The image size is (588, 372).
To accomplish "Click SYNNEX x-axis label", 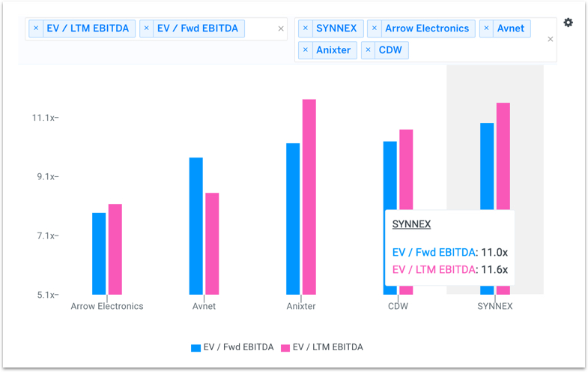I will click(x=495, y=306).
